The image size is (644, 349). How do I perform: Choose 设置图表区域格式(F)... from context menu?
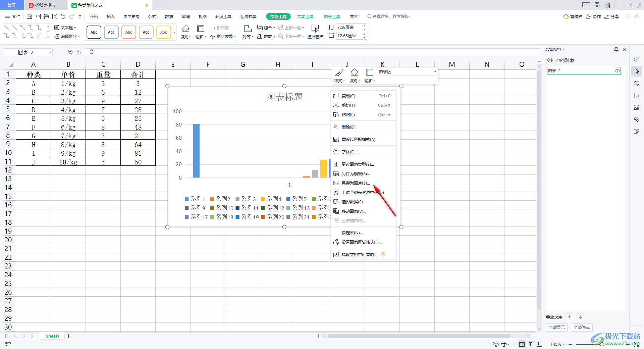pyautogui.click(x=364, y=242)
